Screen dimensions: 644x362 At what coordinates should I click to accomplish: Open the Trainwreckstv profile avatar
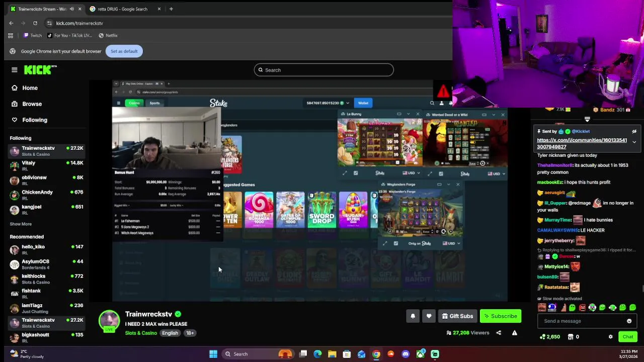click(x=109, y=321)
